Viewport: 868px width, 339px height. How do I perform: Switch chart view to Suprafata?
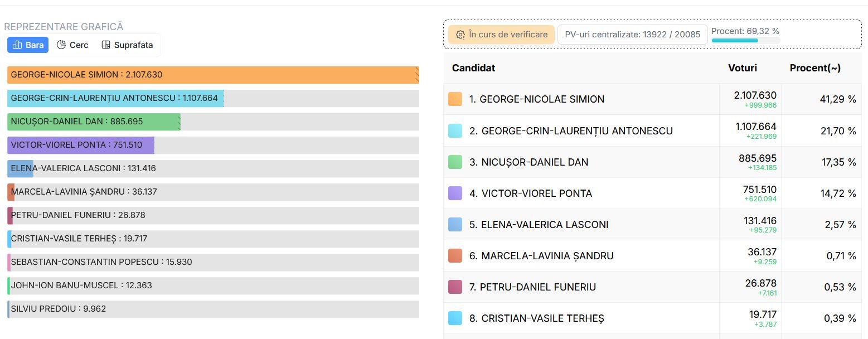127,45
